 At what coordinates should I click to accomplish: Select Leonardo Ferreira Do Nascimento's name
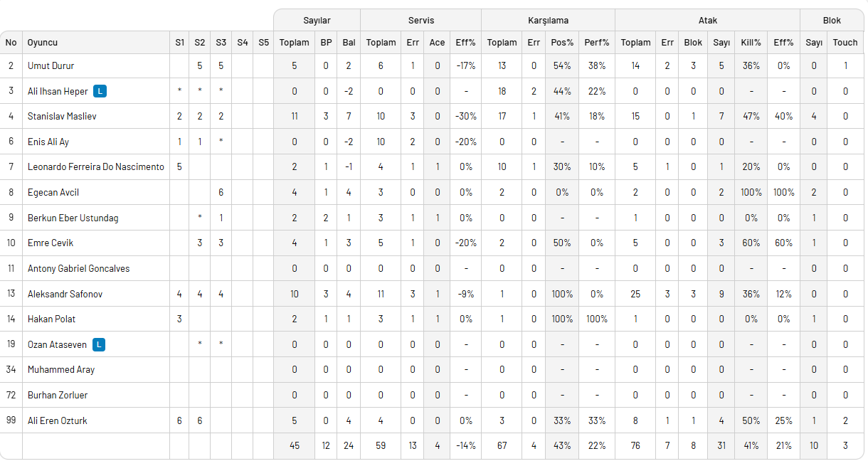95,167
